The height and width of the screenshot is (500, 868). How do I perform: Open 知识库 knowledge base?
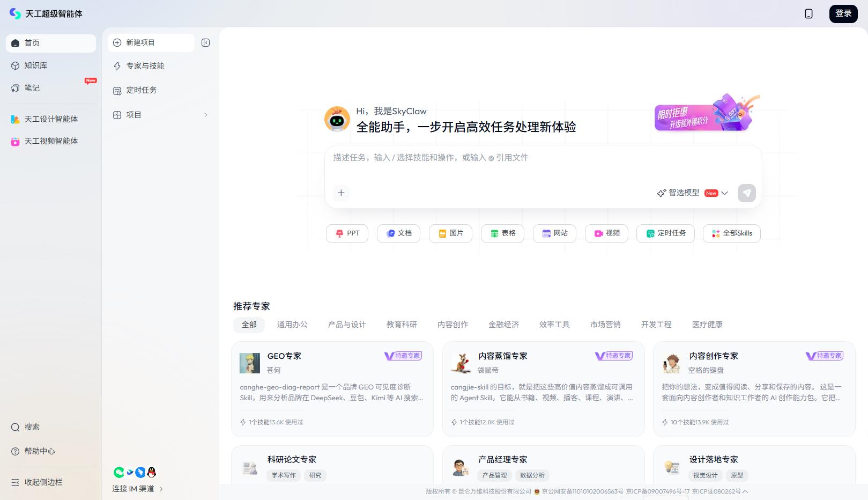pos(51,65)
